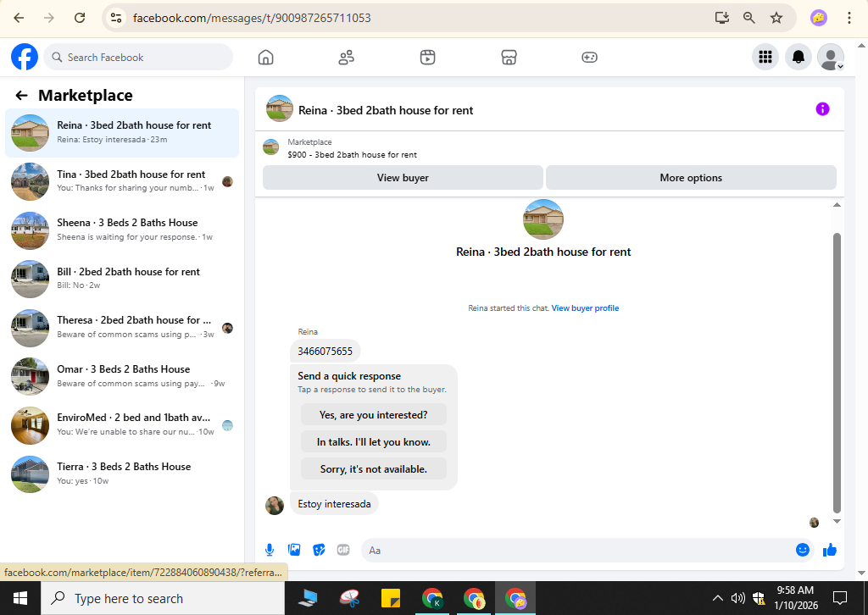Open the Marketplace storefront icon
The height and width of the screenshot is (615, 868).
click(509, 57)
